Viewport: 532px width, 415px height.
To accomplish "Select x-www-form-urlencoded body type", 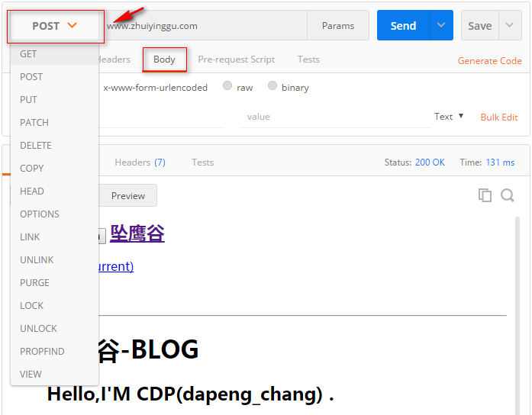I will point(155,88).
